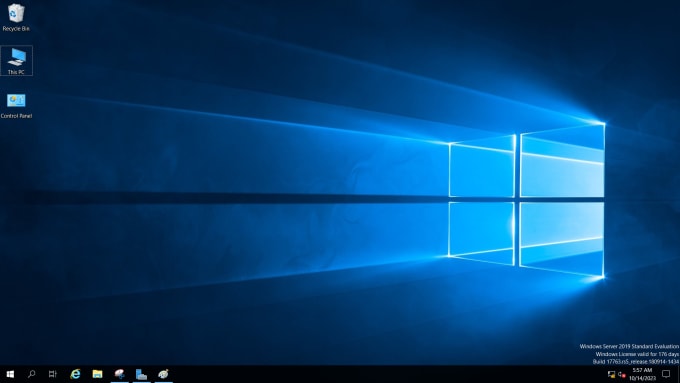Open File Explorer from taskbar
The height and width of the screenshot is (383, 680).
98,374
